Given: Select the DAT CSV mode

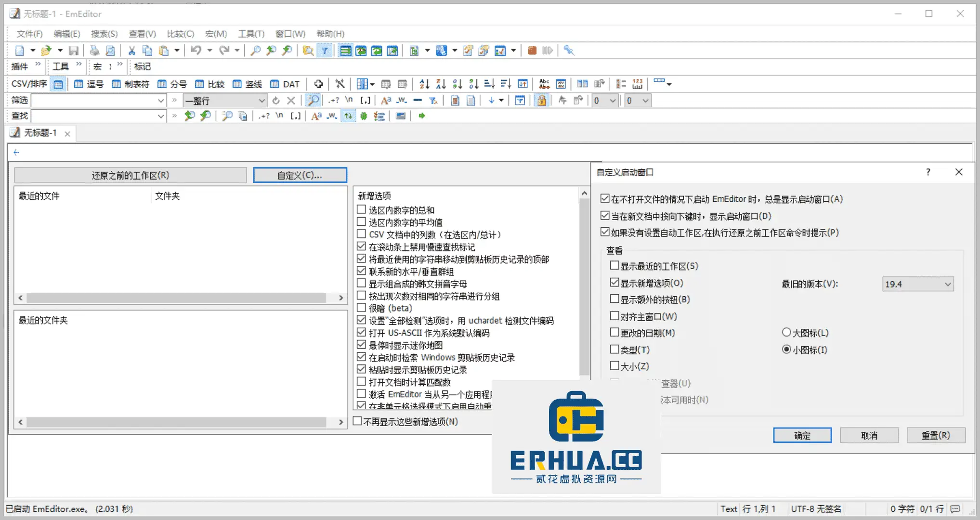Looking at the screenshot, I should coord(285,84).
